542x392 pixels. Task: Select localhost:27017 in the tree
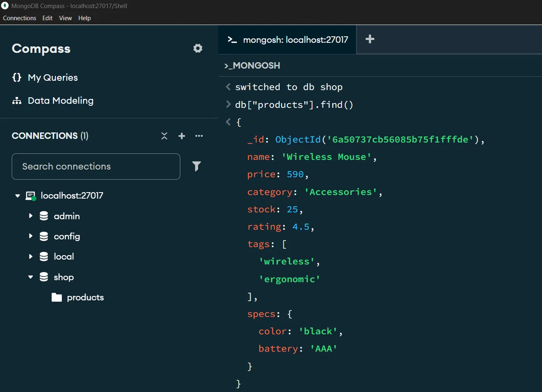pyautogui.click(x=72, y=196)
